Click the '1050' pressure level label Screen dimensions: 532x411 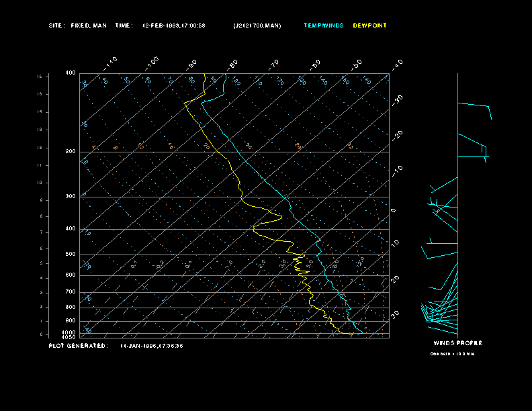pos(69,337)
